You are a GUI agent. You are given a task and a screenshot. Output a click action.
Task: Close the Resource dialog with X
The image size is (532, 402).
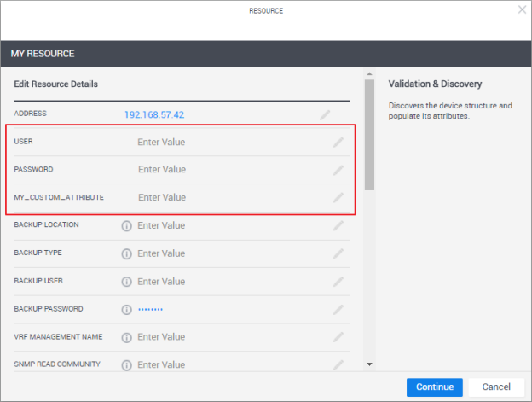[x=522, y=9]
